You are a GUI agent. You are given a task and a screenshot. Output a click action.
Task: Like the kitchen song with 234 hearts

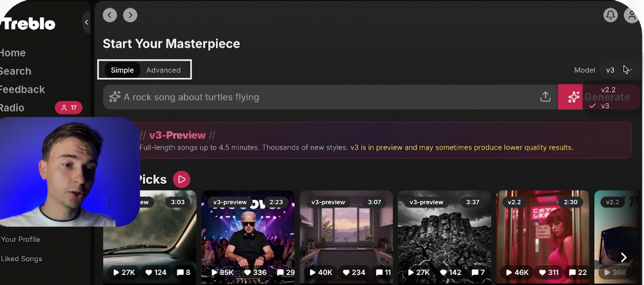pyautogui.click(x=354, y=272)
